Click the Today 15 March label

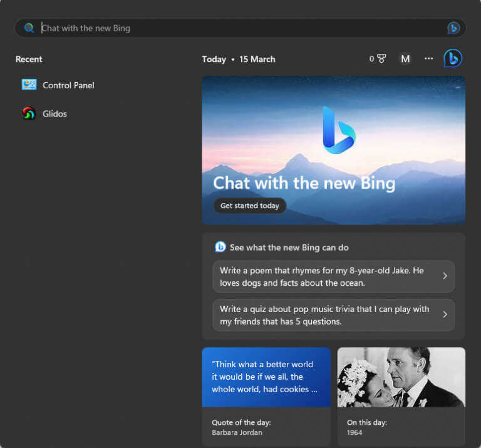coord(239,60)
